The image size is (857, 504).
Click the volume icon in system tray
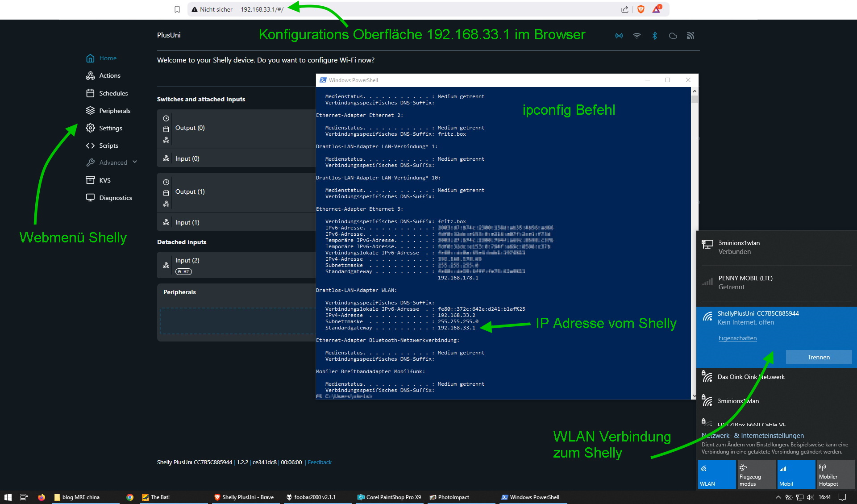point(811,497)
